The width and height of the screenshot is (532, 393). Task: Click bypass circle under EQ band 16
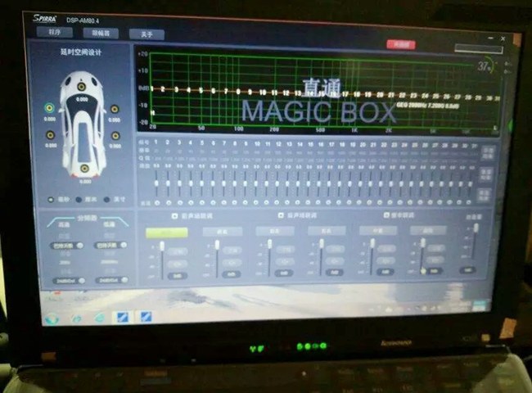pos(318,202)
